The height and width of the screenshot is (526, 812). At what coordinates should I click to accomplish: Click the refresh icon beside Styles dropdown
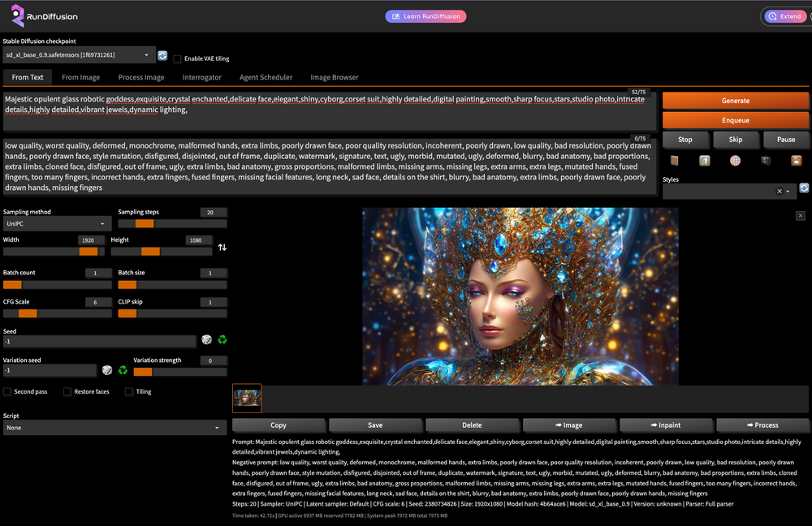804,188
